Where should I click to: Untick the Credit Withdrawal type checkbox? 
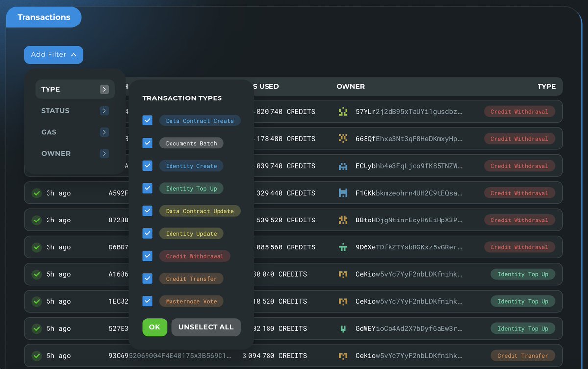[x=147, y=256]
